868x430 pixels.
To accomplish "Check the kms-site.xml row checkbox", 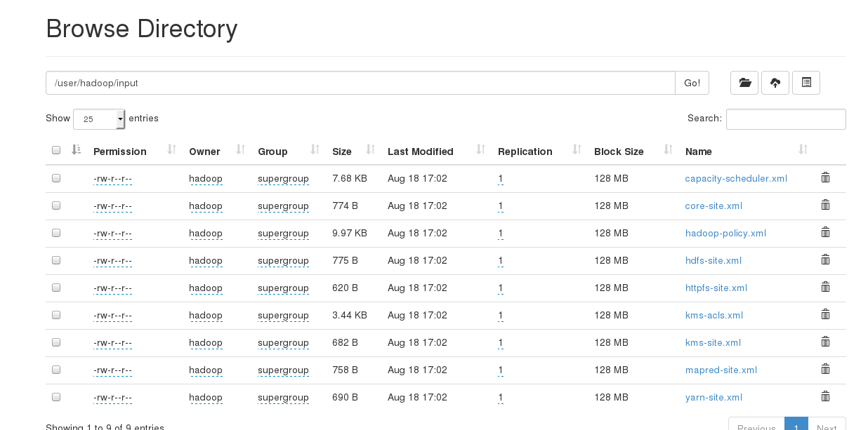I will [x=56, y=342].
